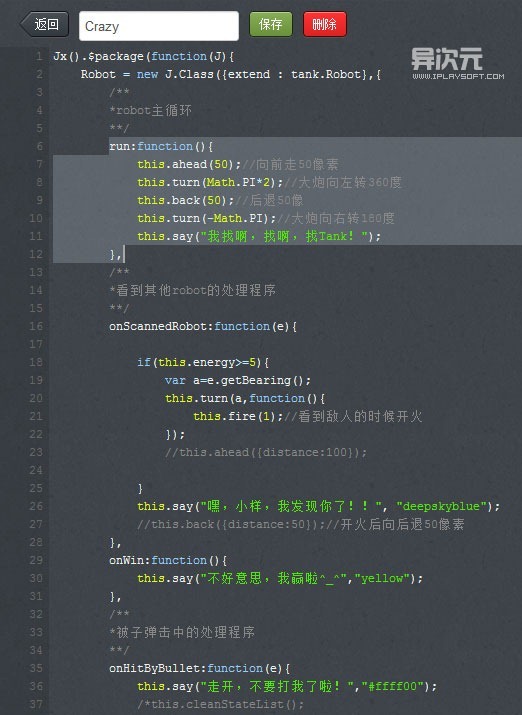Click the Jx().$package first line

pyautogui.click(x=144, y=57)
